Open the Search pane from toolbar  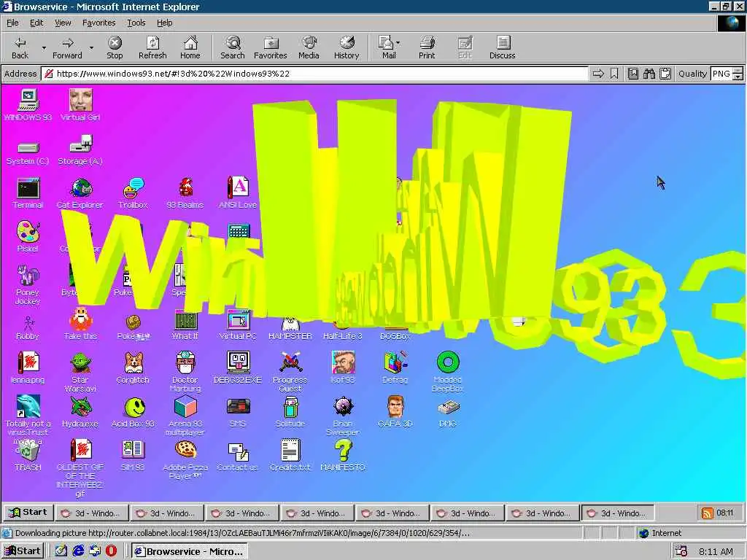pos(233,47)
